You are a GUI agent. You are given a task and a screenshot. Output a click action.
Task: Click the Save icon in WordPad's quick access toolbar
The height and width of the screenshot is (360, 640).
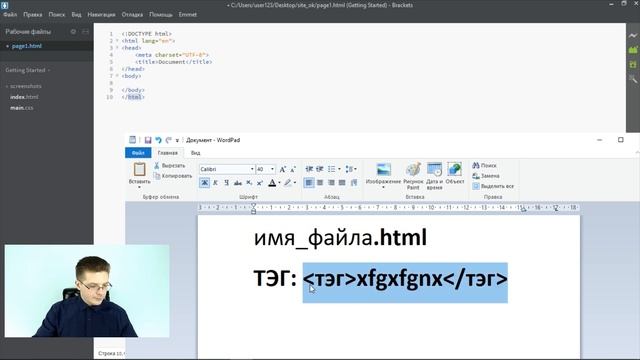click(148, 140)
